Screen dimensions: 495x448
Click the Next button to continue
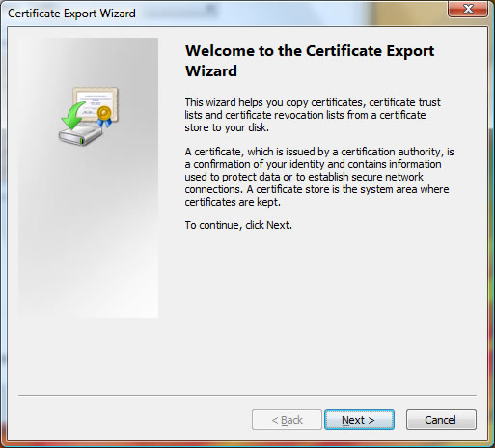click(x=359, y=420)
